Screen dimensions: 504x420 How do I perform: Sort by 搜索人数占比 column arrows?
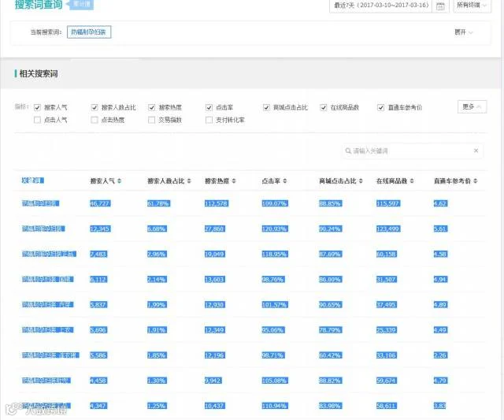pyautogui.click(x=189, y=181)
